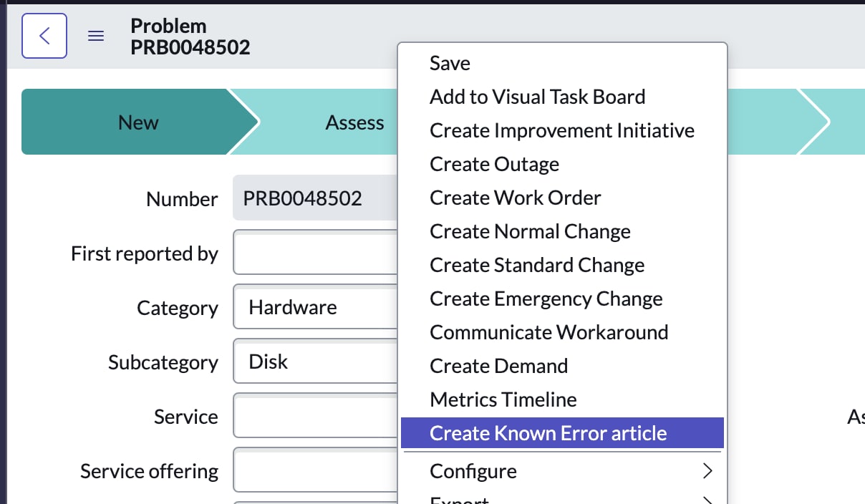
Task: Open the Category dropdown showing Hardware
Action: (x=315, y=306)
